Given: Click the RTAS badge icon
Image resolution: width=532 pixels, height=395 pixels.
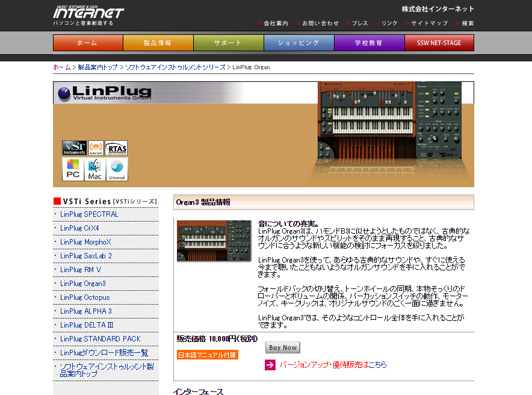Looking at the screenshot, I should point(116,148).
